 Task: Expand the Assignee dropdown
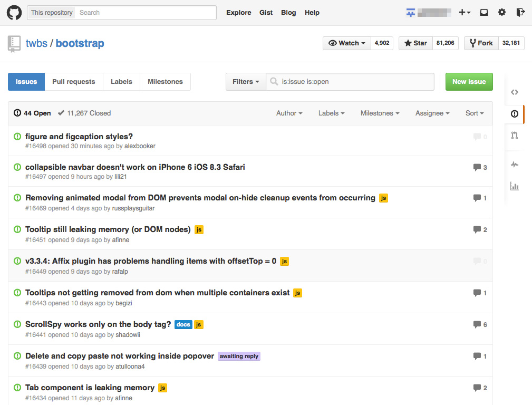(432, 113)
